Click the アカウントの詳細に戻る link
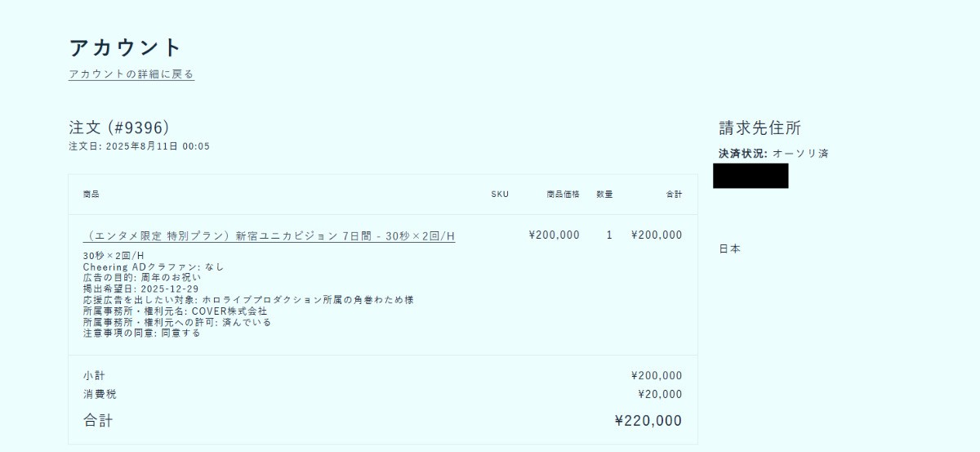The width and height of the screenshot is (980, 452). tap(131, 74)
